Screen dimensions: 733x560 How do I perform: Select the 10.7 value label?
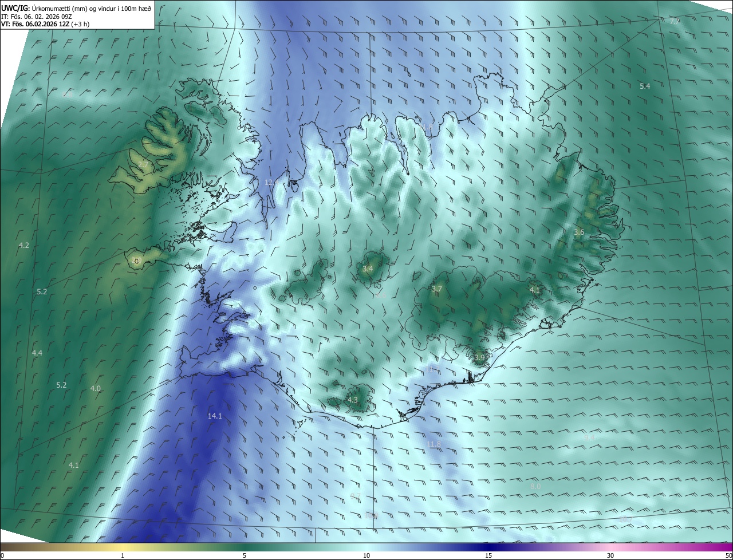point(625,519)
